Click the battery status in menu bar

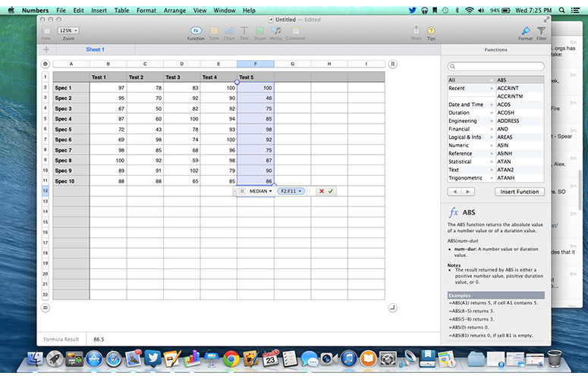[x=500, y=10]
